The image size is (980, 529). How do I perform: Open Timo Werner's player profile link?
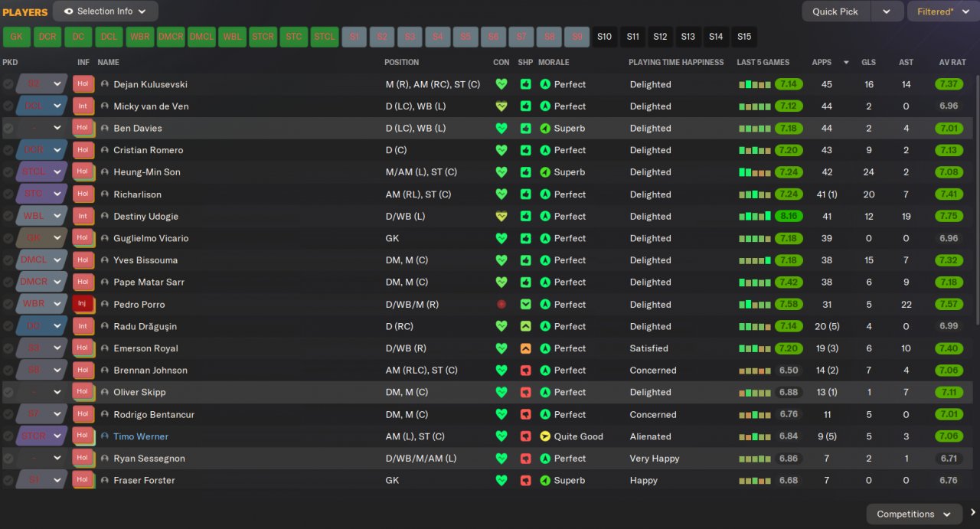pyautogui.click(x=141, y=436)
